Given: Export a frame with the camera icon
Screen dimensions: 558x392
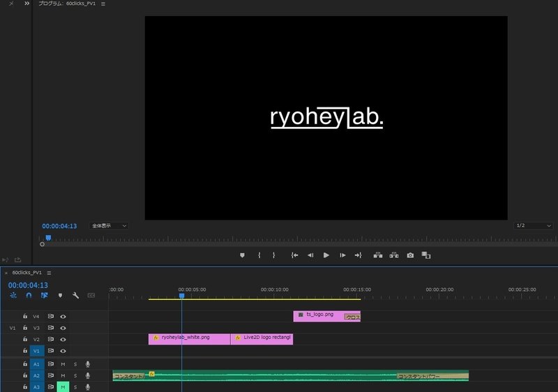Looking at the screenshot, I should point(410,255).
